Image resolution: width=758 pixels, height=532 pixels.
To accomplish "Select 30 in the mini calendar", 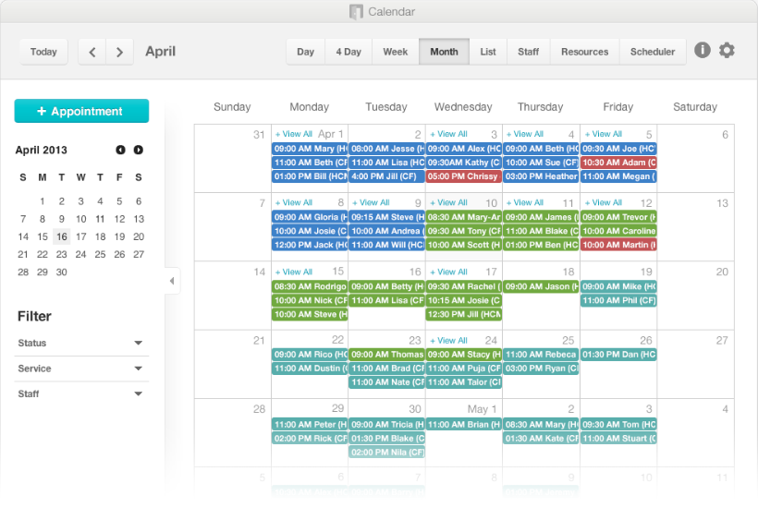I will coord(61,272).
